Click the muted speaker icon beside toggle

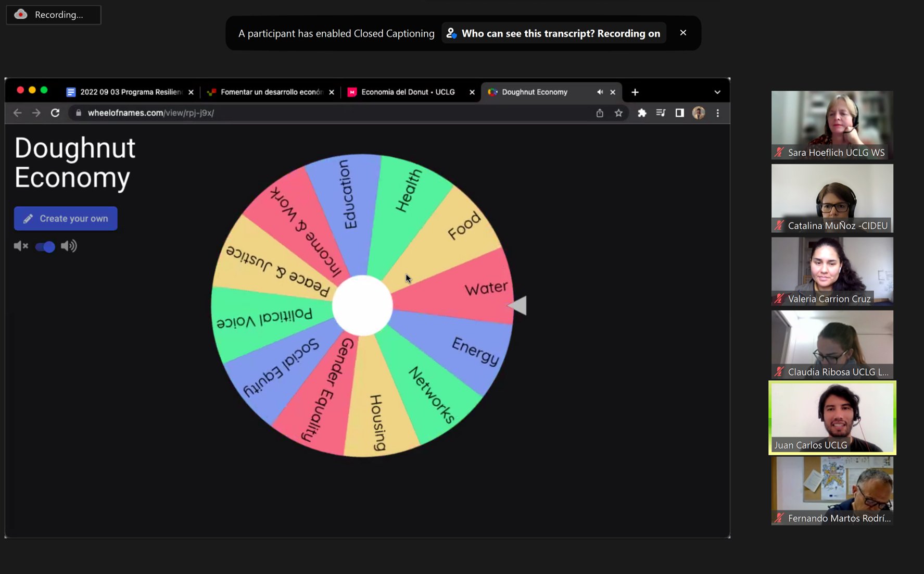pos(21,246)
